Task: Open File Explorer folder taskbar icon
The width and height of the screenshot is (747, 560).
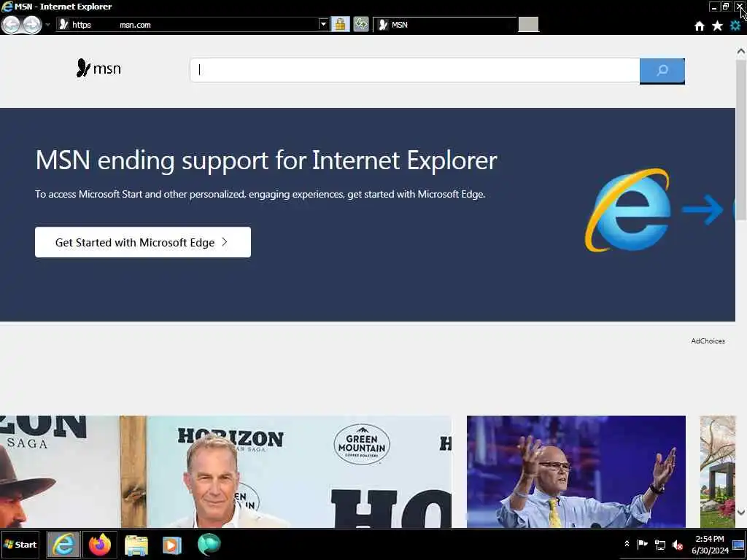Action: tap(136, 545)
